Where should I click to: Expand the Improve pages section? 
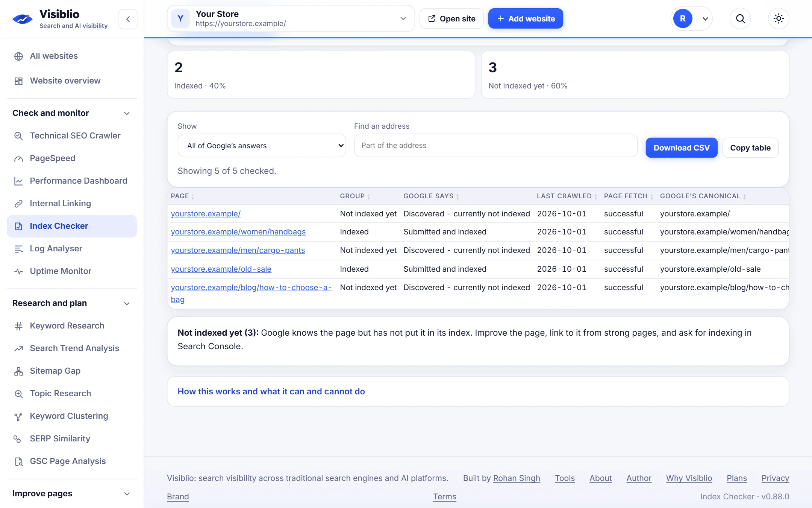point(72,493)
